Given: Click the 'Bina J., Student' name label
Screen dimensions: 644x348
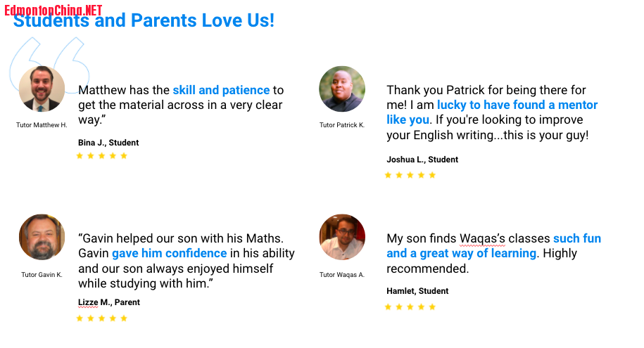Looking at the screenshot, I should pos(108,143).
